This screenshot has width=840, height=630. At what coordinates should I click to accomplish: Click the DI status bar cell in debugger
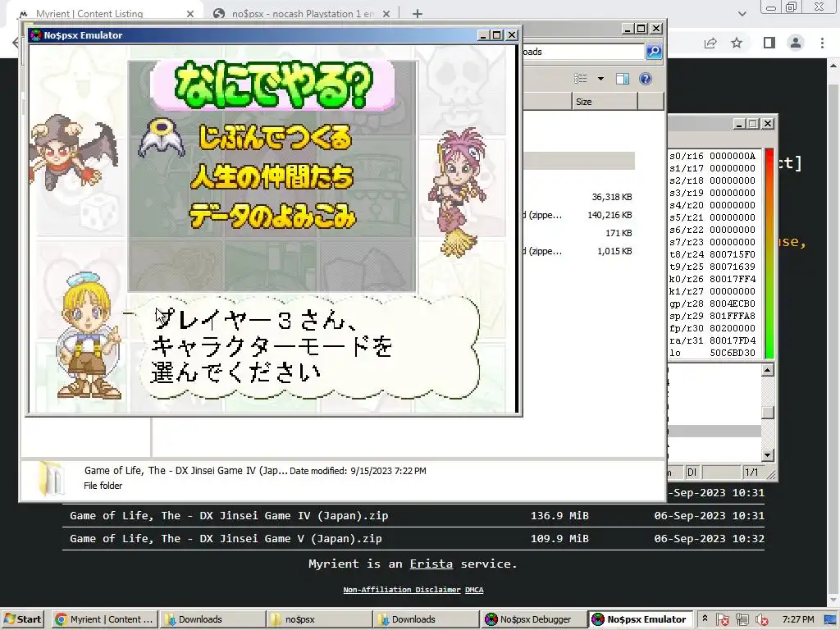click(x=692, y=472)
